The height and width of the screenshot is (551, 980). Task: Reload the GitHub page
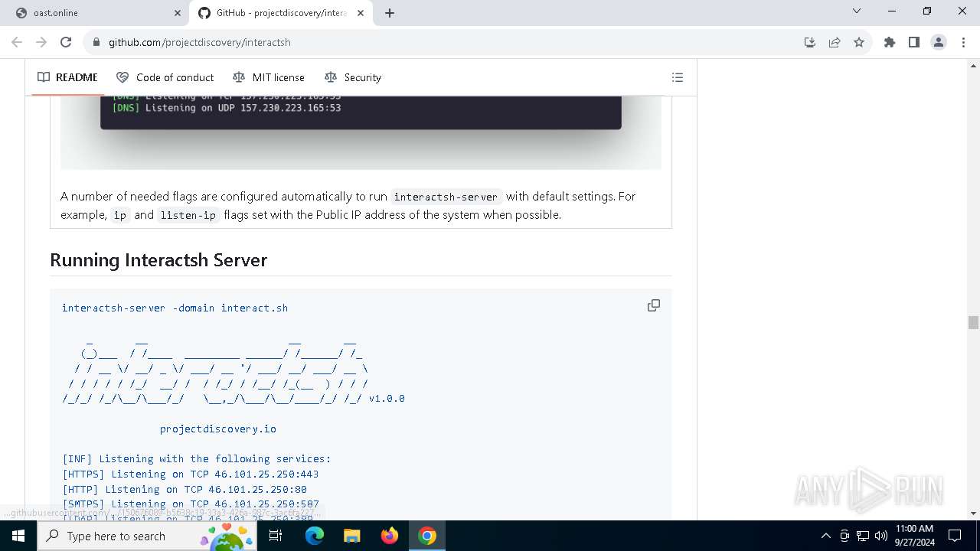pos(66,42)
